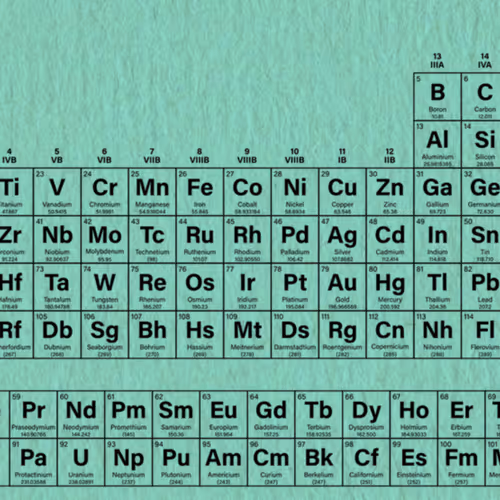Viewport: 500px width, 500px height.
Task: Select the Vanadium (V) element cell
Action: [57, 192]
